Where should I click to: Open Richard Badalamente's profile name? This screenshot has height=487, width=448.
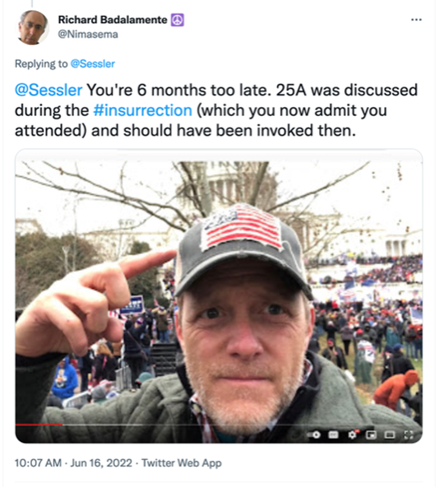[x=112, y=20]
